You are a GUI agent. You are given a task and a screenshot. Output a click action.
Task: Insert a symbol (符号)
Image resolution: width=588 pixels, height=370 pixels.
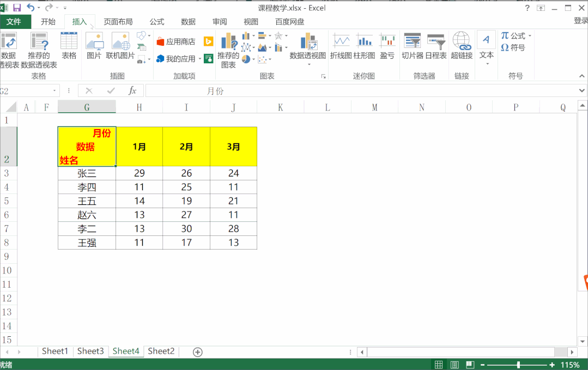[513, 47]
